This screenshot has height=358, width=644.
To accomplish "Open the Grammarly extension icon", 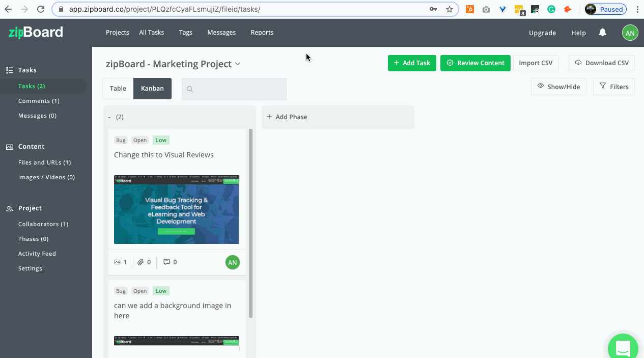I will [x=551, y=9].
